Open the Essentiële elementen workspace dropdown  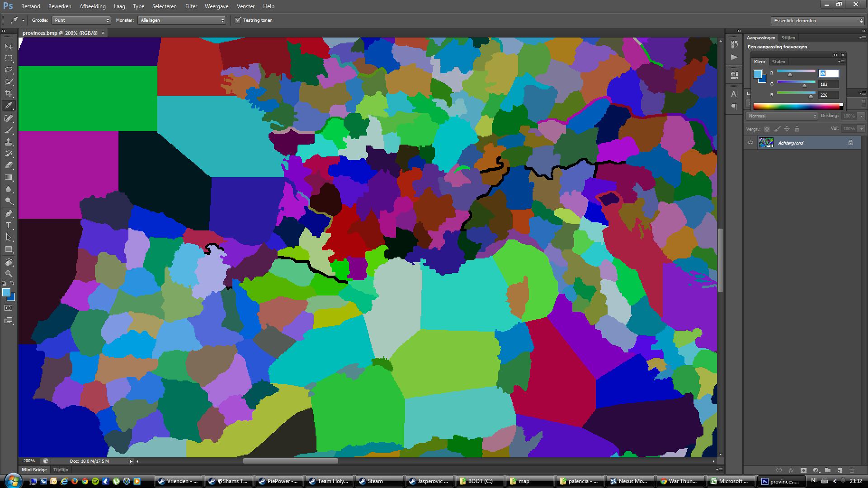817,21
